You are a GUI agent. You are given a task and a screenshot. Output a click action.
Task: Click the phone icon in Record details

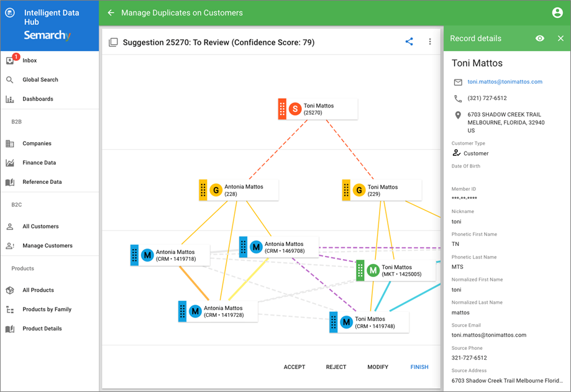pos(458,98)
